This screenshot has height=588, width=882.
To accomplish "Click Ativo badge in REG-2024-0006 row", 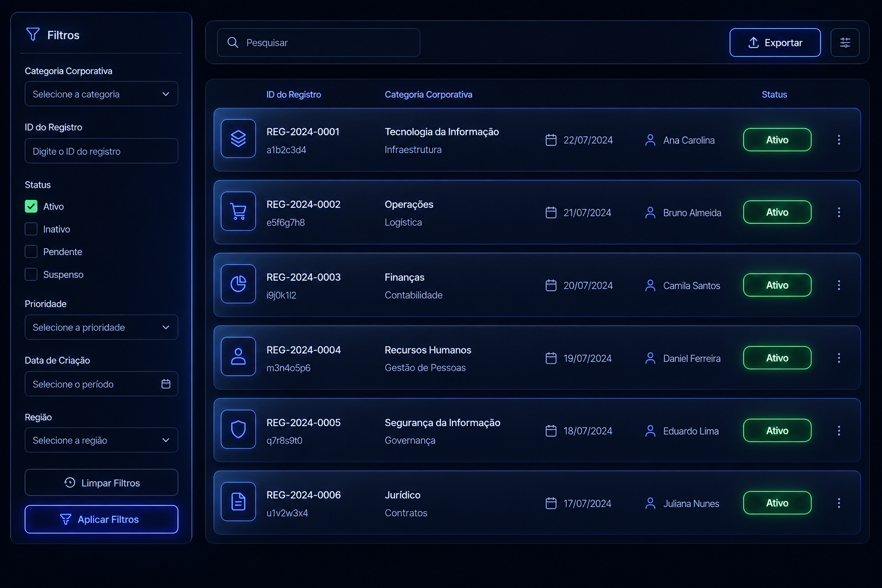I will click(x=777, y=502).
